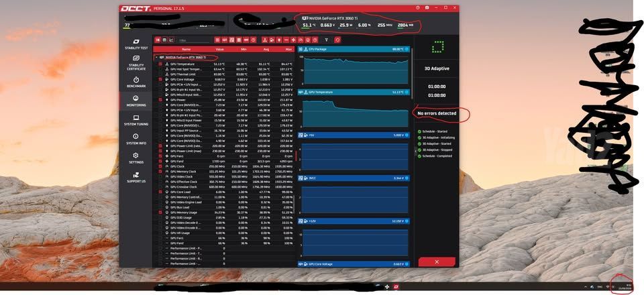The image size is (644, 295).
Task: Sort the table by the Avg column
Action: (x=265, y=49)
